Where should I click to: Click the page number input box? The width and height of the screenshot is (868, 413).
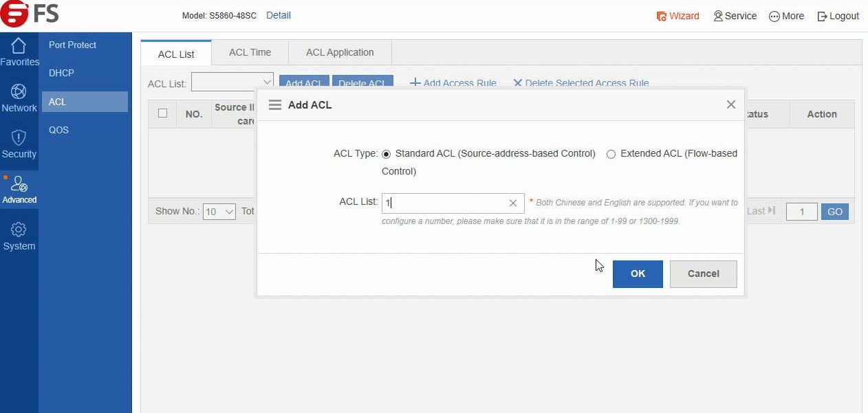(802, 212)
